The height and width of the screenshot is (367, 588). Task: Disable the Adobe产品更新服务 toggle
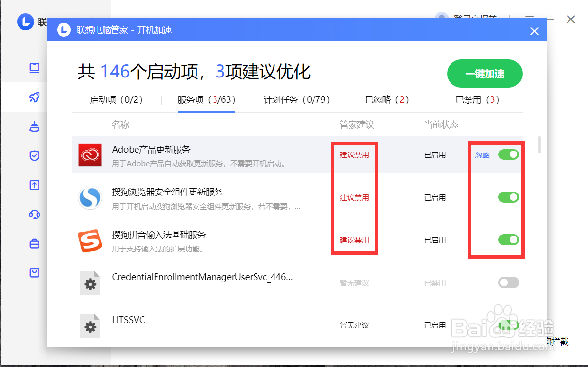coord(509,155)
